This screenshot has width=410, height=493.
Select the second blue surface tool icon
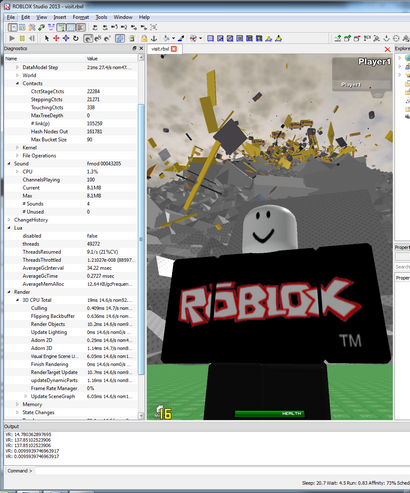[220, 38]
